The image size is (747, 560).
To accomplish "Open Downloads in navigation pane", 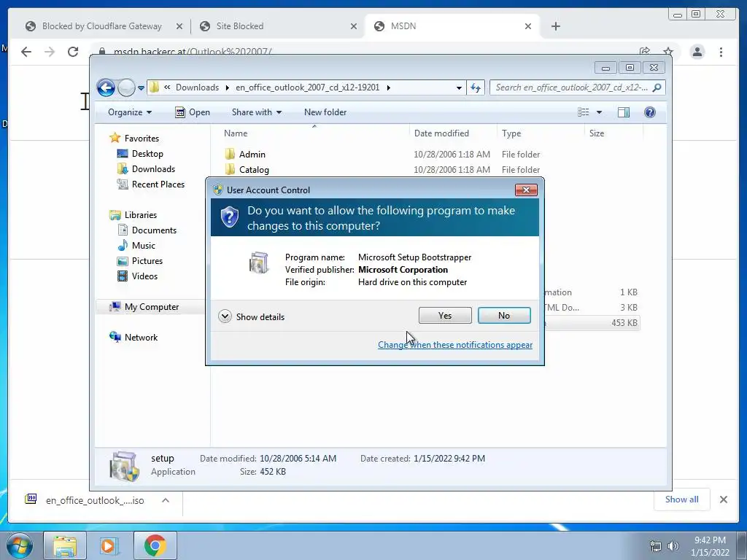I will pos(153,169).
